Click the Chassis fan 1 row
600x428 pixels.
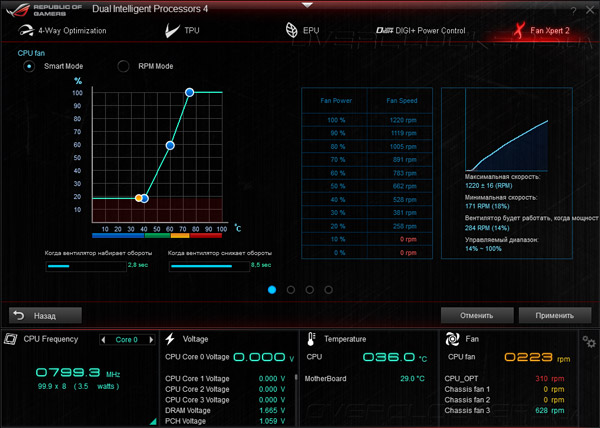(x=504, y=389)
